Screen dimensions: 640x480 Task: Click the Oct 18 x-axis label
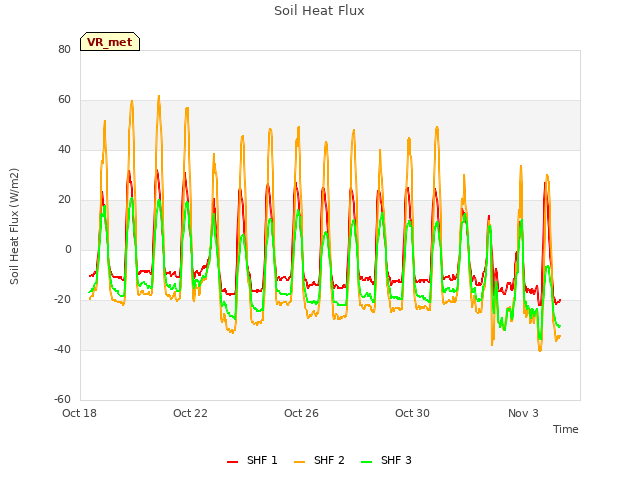[x=79, y=413]
